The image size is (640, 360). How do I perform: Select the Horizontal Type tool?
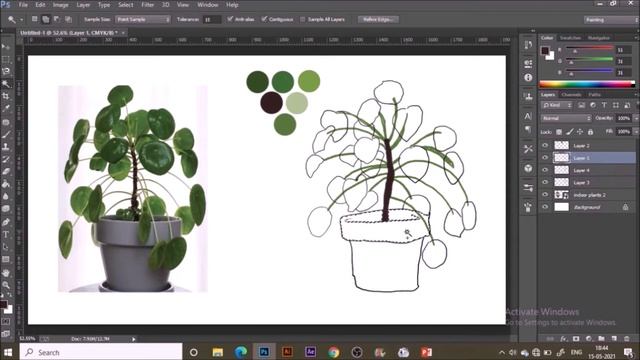click(6, 235)
